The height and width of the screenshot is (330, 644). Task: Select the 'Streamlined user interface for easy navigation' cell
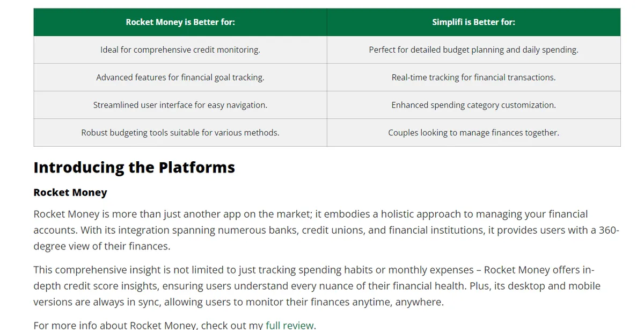coord(180,105)
